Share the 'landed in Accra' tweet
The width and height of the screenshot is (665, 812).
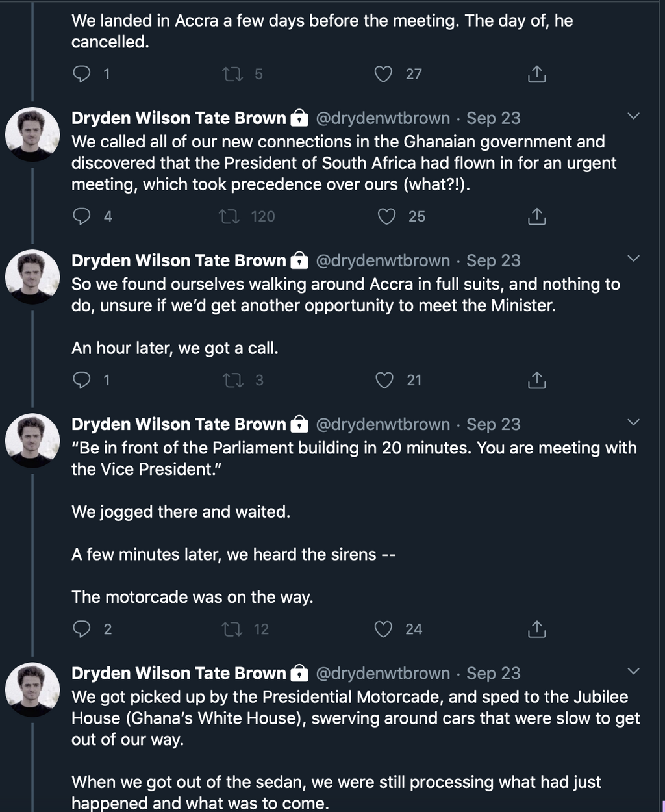pos(536,74)
